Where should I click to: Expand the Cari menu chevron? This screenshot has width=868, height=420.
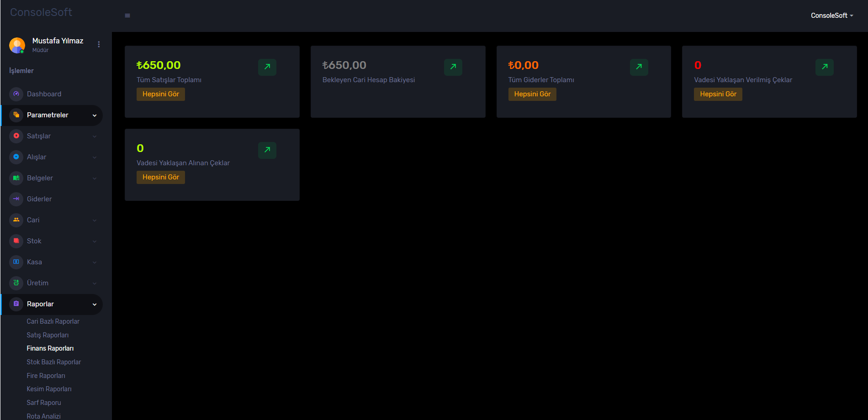point(95,220)
